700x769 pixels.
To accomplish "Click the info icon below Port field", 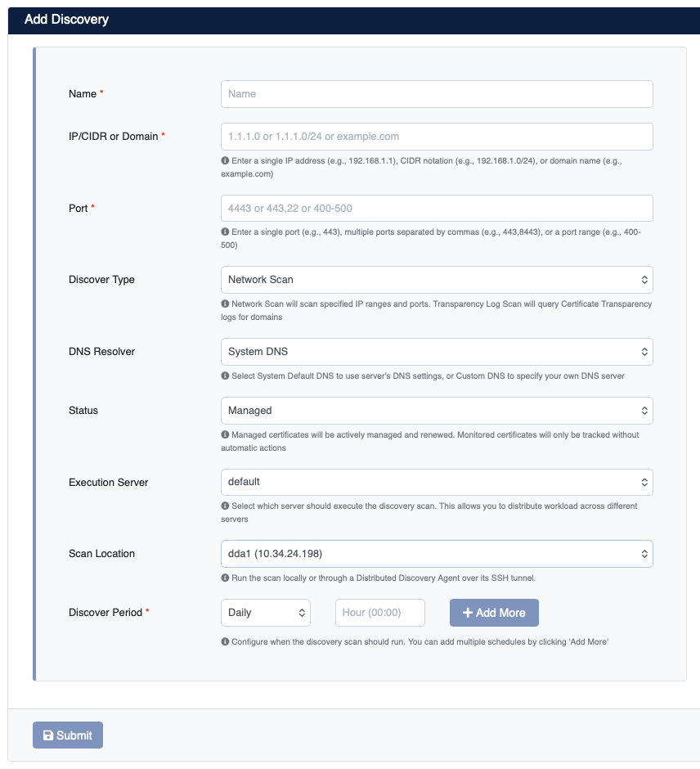I will (x=225, y=232).
